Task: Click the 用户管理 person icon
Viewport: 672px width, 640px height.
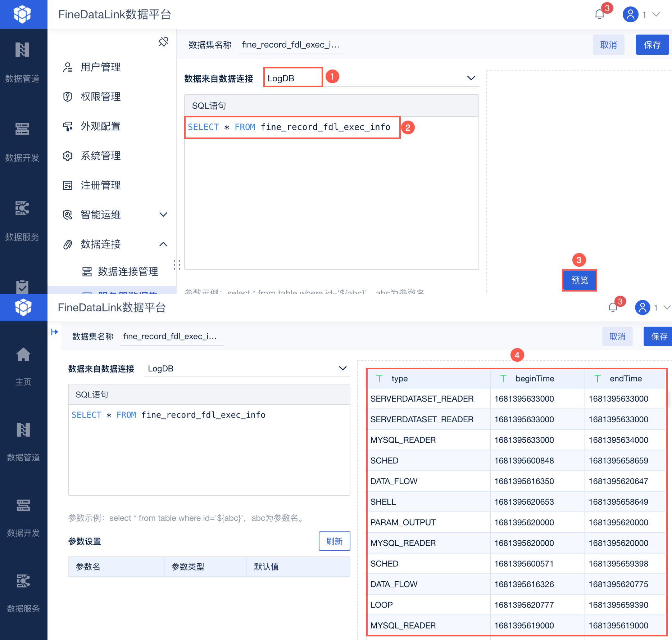Action: pyautogui.click(x=68, y=67)
